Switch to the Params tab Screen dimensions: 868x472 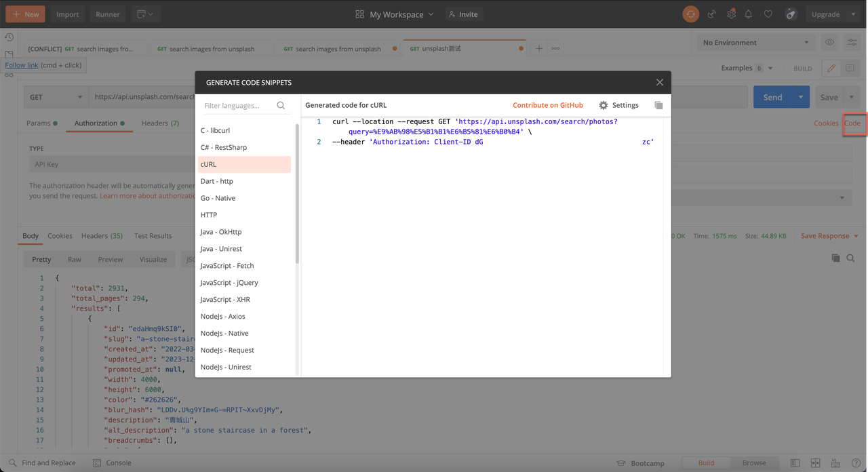[x=42, y=123]
